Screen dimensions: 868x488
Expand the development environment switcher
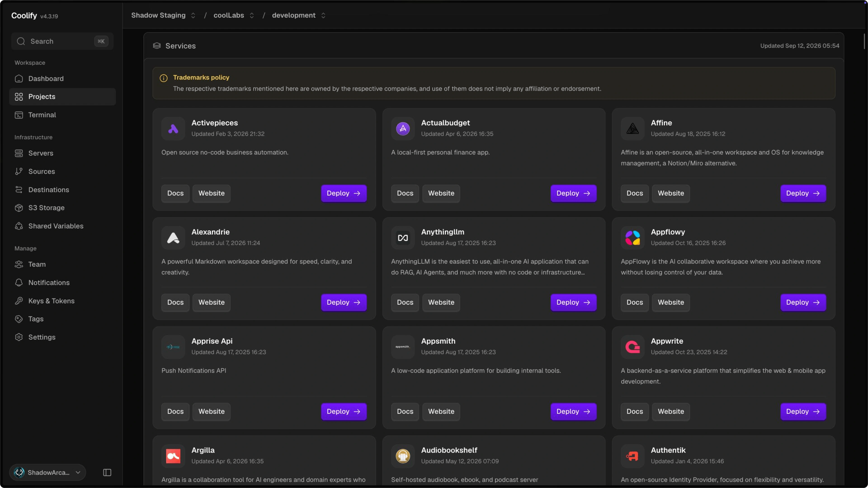[323, 16]
